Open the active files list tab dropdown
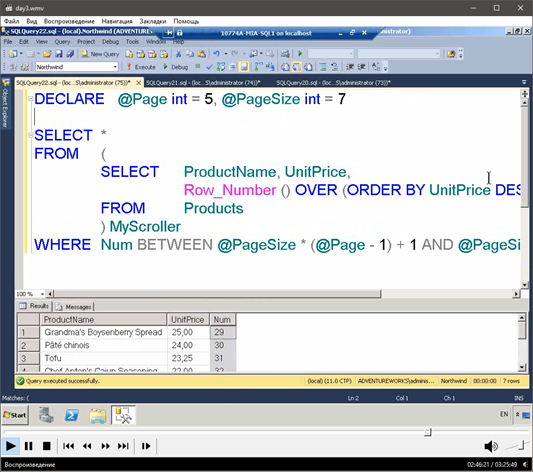This screenshot has height=472, width=533. coord(524,82)
